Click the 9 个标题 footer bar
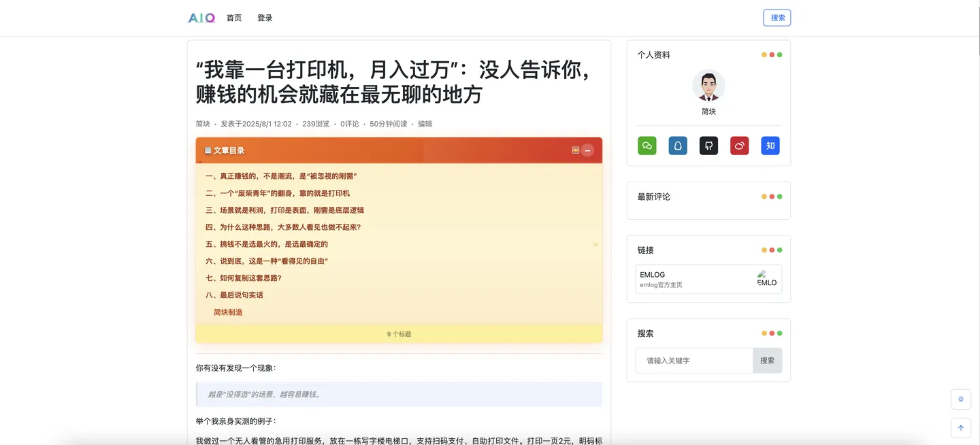This screenshot has width=980, height=445. tap(399, 334)
